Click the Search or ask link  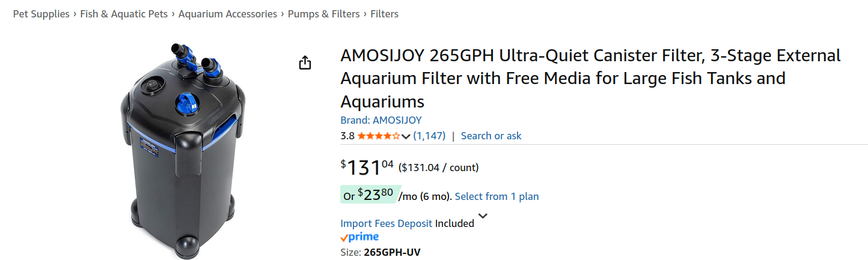click(491, 136)
